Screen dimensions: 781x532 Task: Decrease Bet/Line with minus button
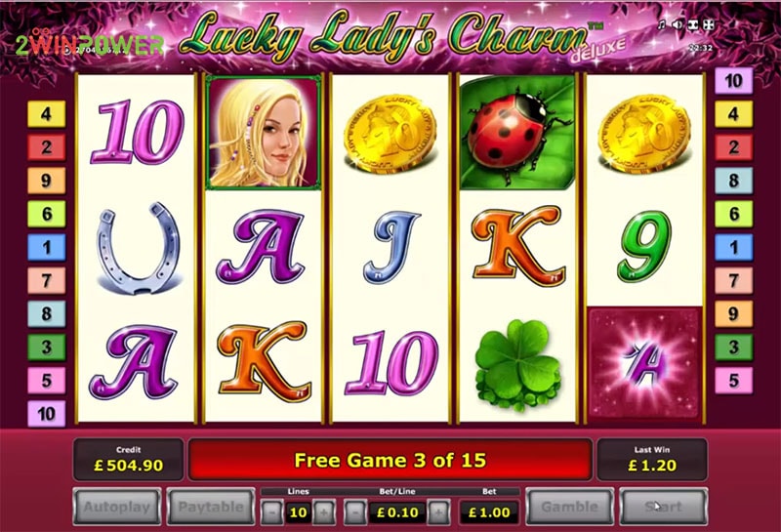[355, 512]
